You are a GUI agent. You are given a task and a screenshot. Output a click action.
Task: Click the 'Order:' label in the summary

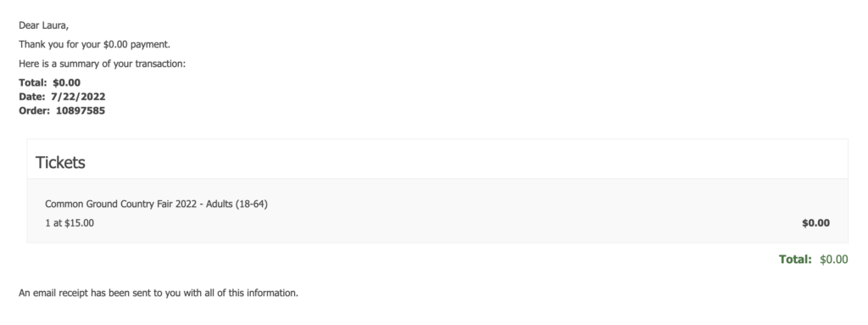click(x=34, y=110)
